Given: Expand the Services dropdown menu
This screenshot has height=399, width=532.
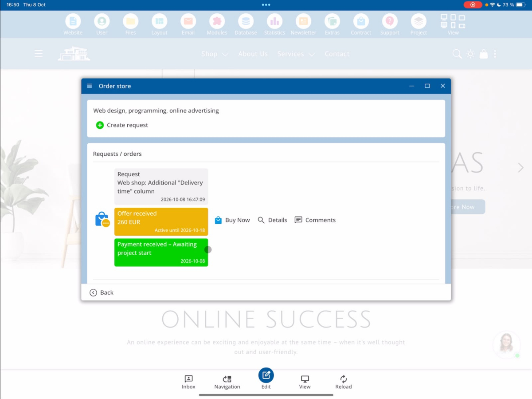Looking at the screenshot, I should click(296, 54).
